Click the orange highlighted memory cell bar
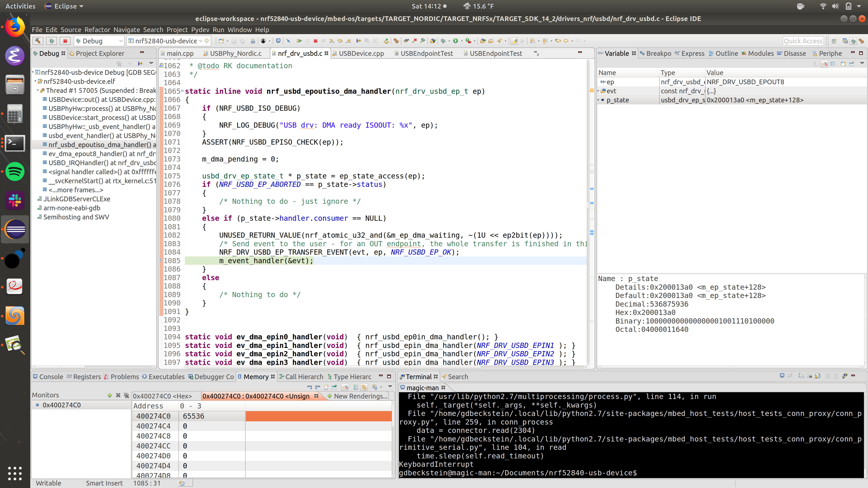868x488 pixels. [x=318, y=416]
